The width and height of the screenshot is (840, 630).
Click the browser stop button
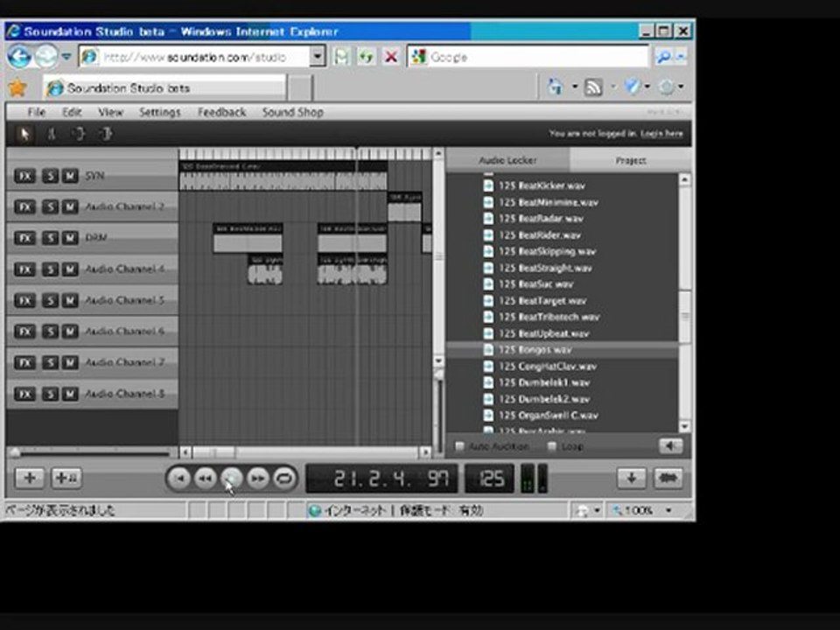coord(392,56)
